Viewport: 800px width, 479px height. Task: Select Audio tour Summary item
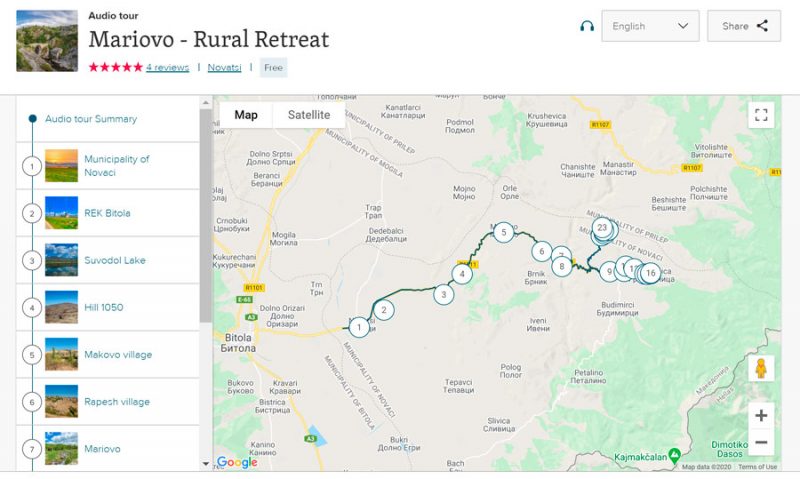point(91,119)
